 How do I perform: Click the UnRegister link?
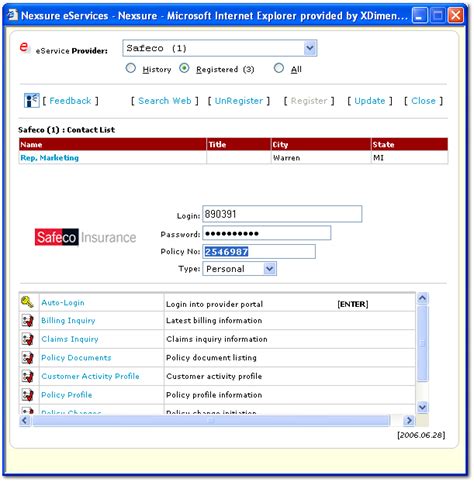pyautogui.click(x=239, y=101)
